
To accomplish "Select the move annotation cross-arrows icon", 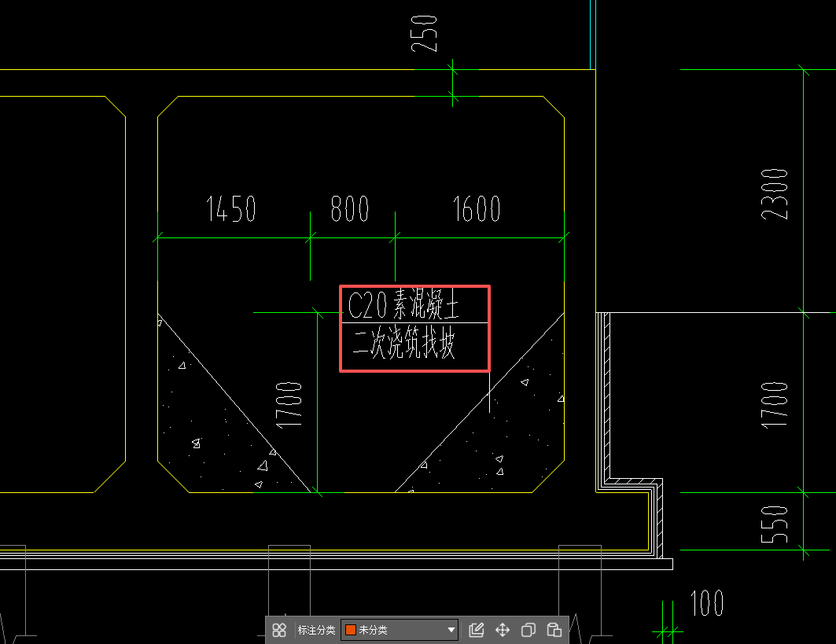I will [x=503, y=630].
